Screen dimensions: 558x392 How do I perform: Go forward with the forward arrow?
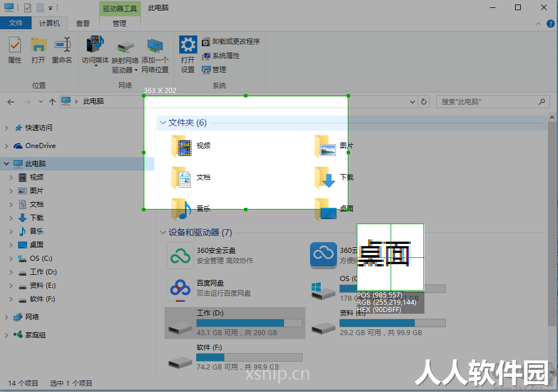click(28, 102)
